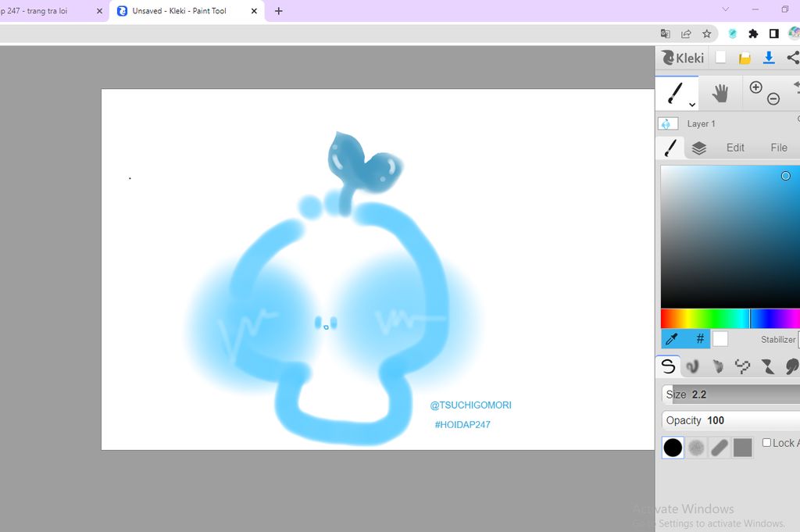Image resolution: width=800 pixels, height=532 pixels.
Task: Select the Brush tool in Kleki toolbar
Action: tap(675, 93)
